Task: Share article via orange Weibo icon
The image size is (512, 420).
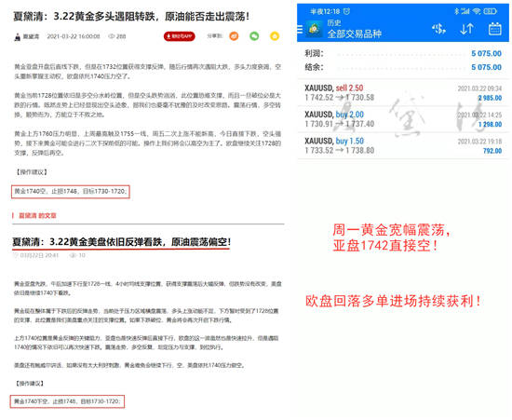Action: point(234,36)
